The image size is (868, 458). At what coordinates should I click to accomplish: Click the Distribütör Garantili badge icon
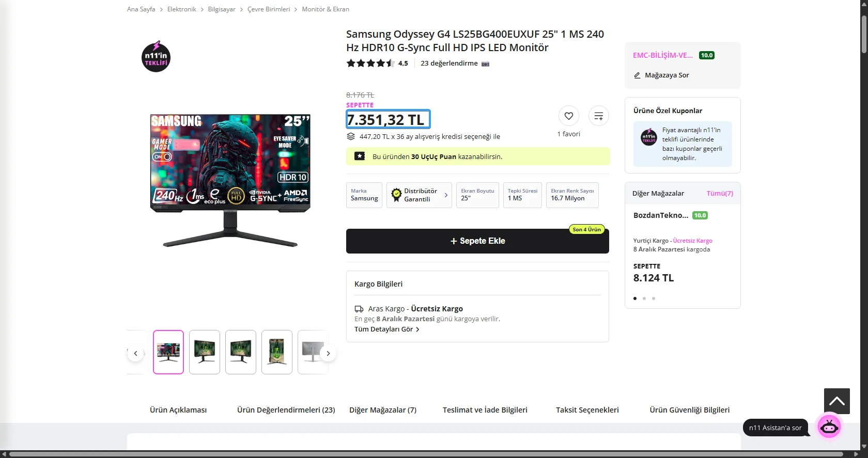[396, 195]
